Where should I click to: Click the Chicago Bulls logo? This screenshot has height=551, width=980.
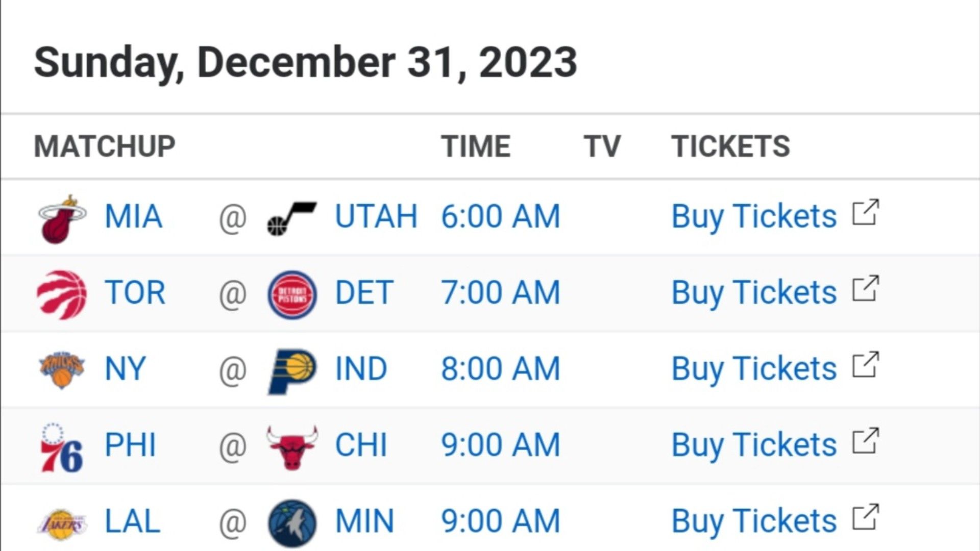(292, 447)
